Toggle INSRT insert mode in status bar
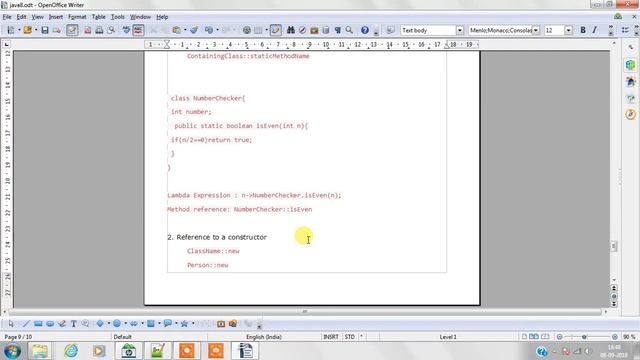The height and width of the screenshot is (360, 640). pyautogui.click(x=331, y=337)
